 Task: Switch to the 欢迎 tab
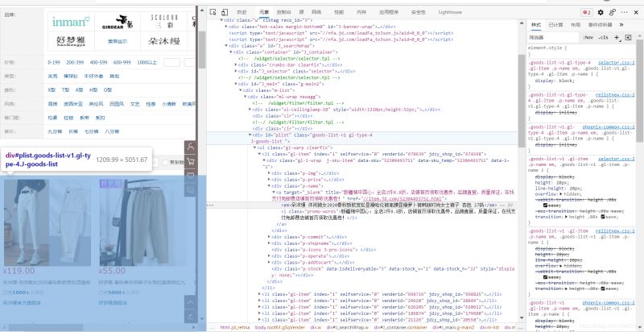point(242,12)
